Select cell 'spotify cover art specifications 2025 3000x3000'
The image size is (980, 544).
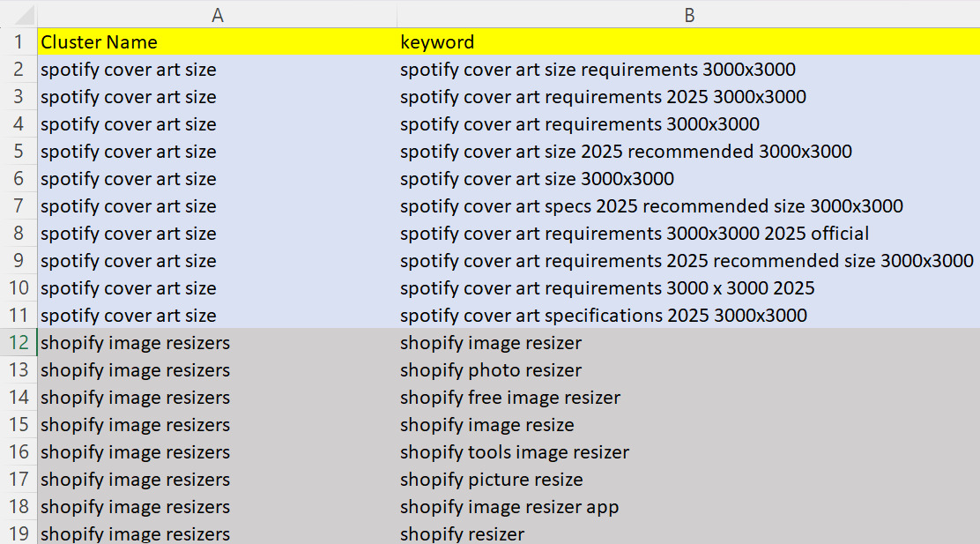[689, 315]
